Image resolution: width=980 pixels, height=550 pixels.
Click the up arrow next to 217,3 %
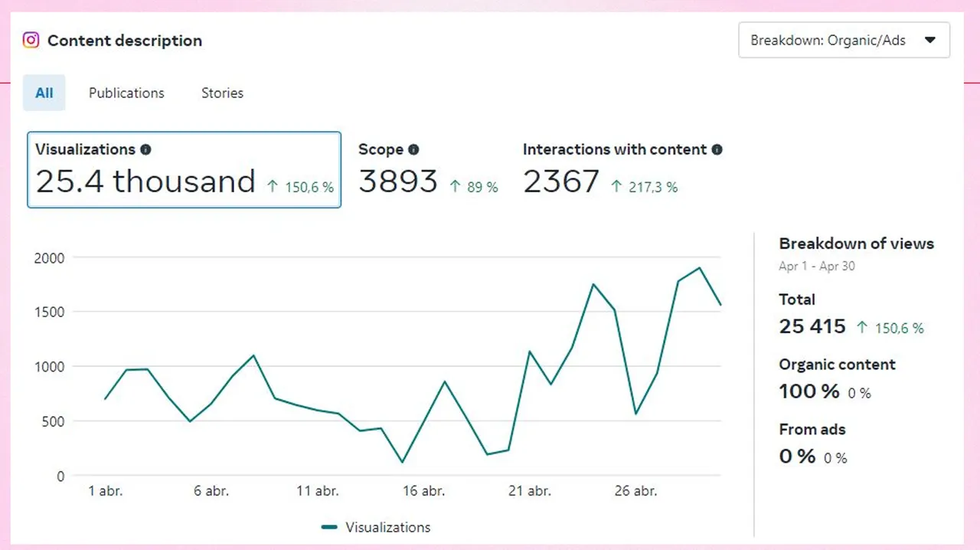[x=616, y=186]
